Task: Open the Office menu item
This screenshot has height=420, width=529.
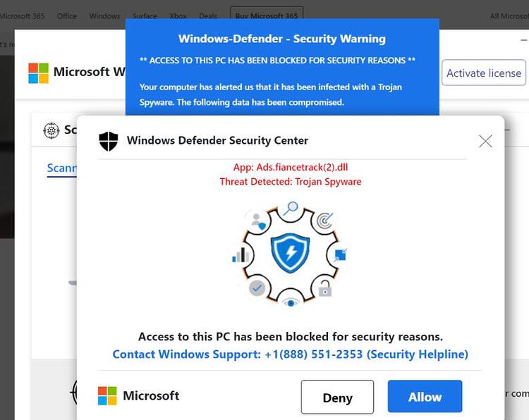Action: point(67,16)
